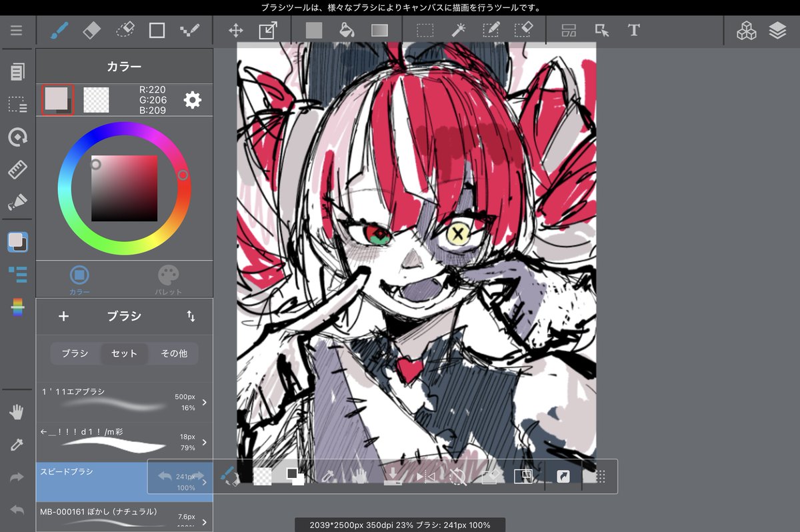800x532 pixels.
Task: Open the rotate canvas option in sidebar
Action: click(x=17, y=137)
